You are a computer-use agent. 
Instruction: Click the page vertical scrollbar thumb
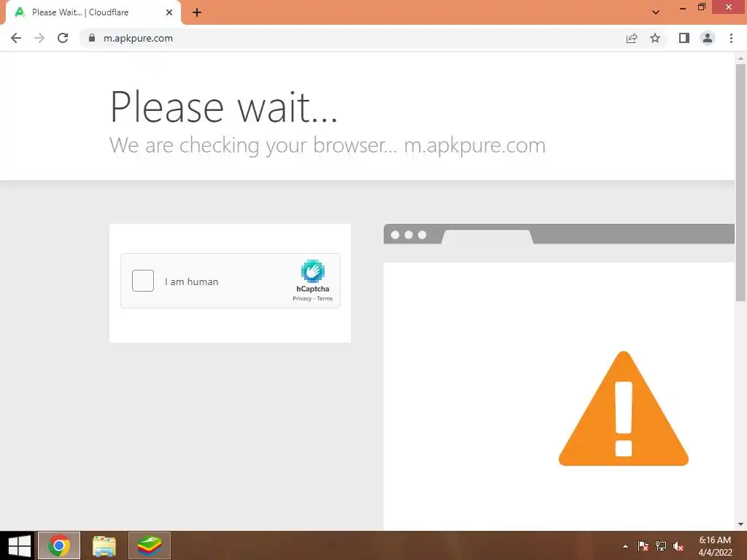pyautogui.click(x=740, y=182)
